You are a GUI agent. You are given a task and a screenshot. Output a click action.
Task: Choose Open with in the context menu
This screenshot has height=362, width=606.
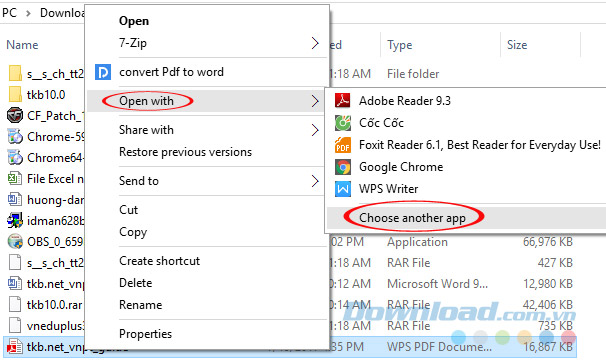[x=146, y=101]
